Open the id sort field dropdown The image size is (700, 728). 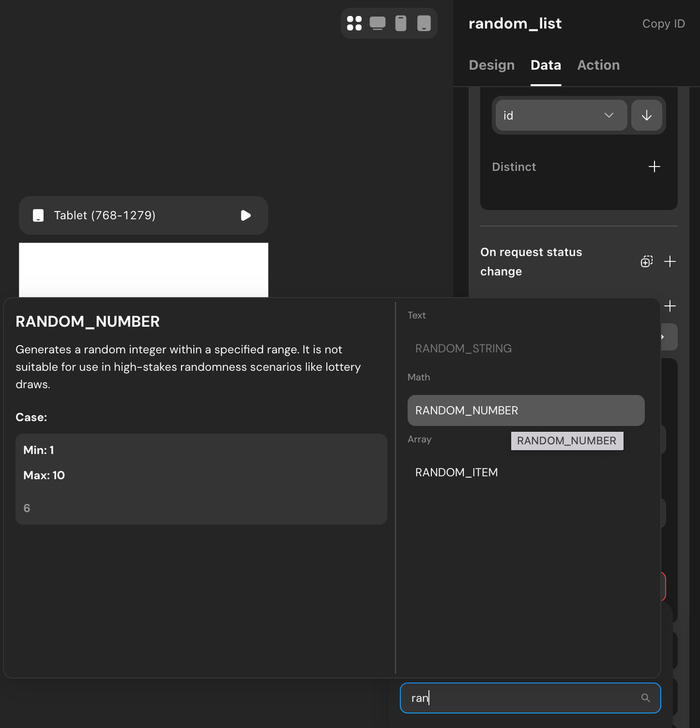[x=560, y=115]
